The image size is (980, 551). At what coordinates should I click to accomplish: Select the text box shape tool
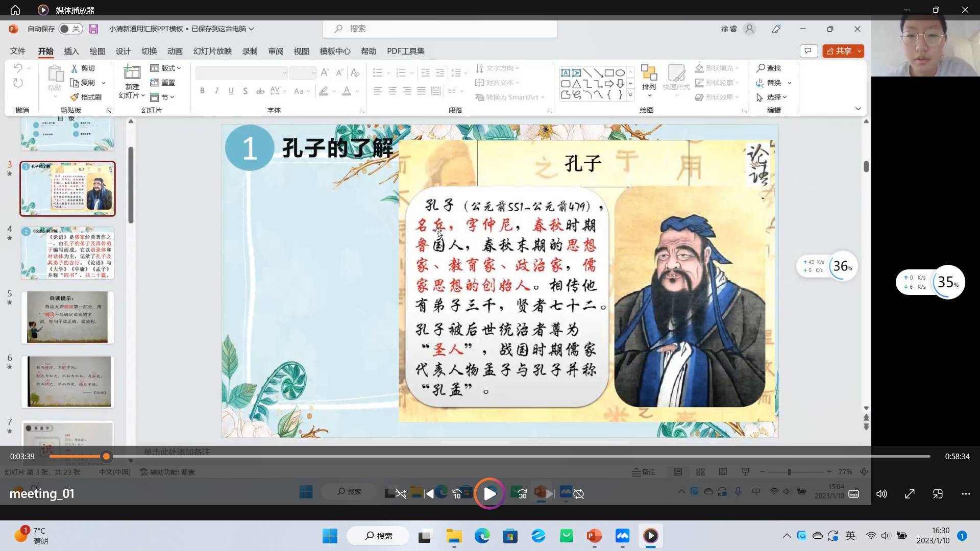tap(566, 73)
